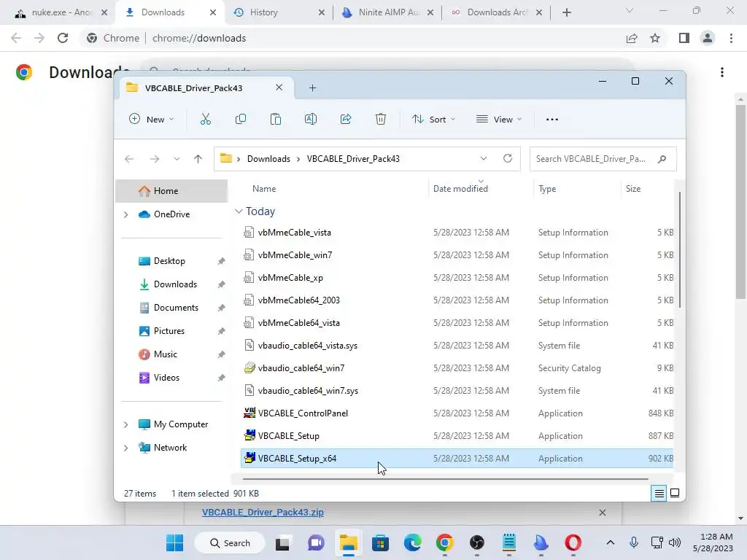Collapse the Today group
This screenshot has width=747, height=560.
point(239,211)
